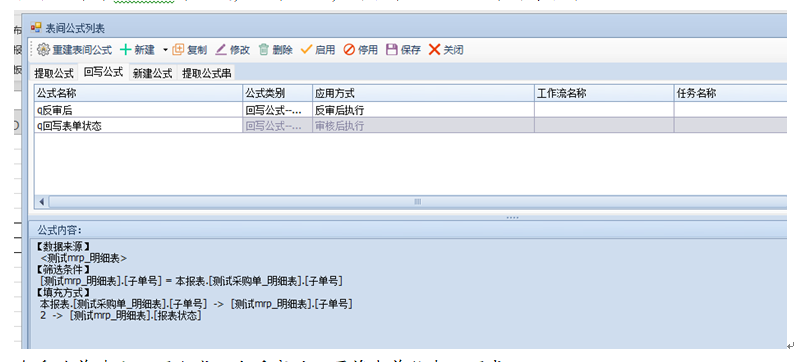Select the q反审后 formula row
This screenshot has width=797, height=362.
pos(411,110)
